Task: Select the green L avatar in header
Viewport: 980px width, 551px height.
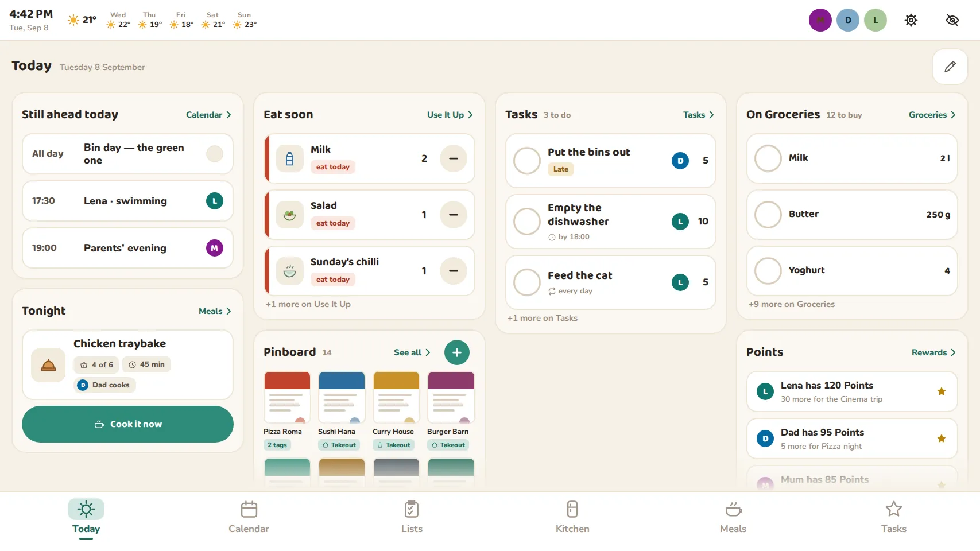Action: click(x=876, y=20)
